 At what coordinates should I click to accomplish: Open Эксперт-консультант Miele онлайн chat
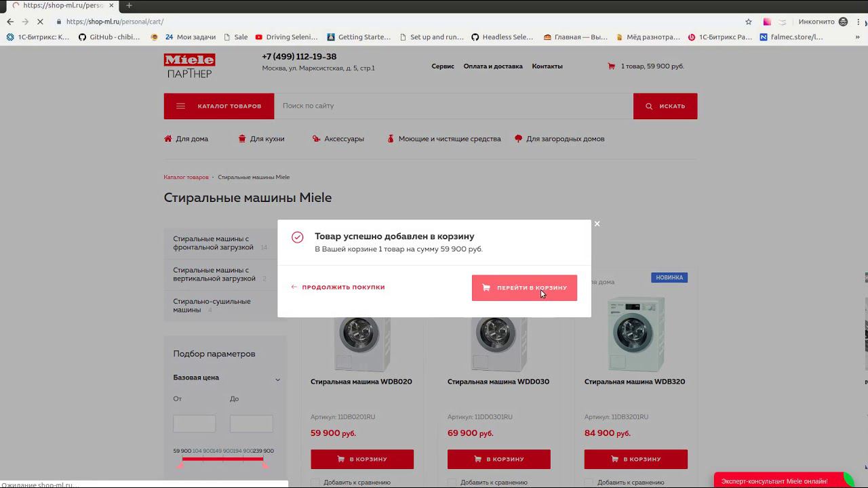click(x=783, y=481)
